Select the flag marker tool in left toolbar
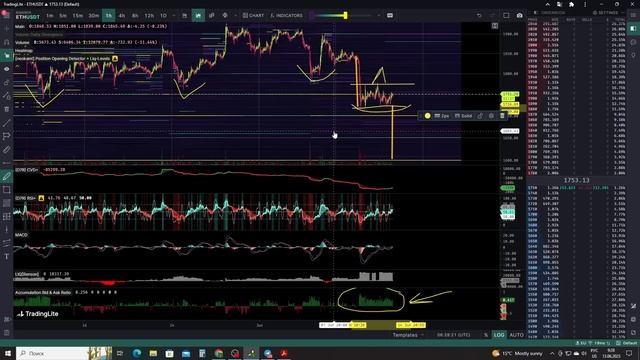The height and width of the screenshot is (360, 640). click(x=7, y=136)
